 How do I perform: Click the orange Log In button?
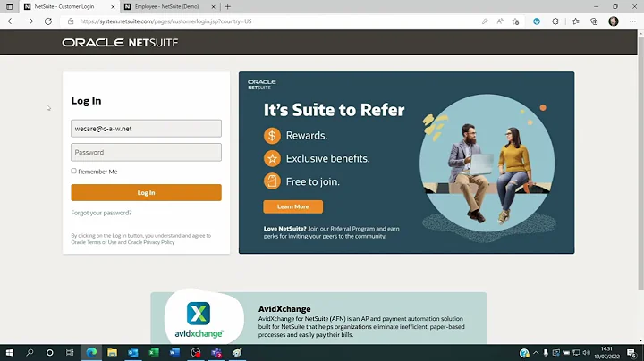point(146,192)
